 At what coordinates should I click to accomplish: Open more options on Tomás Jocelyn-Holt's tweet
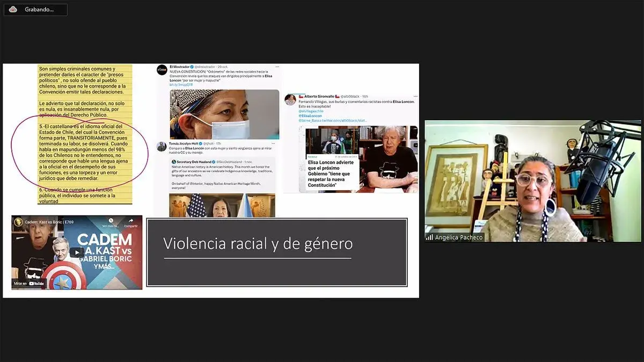[x=272, y=143]
